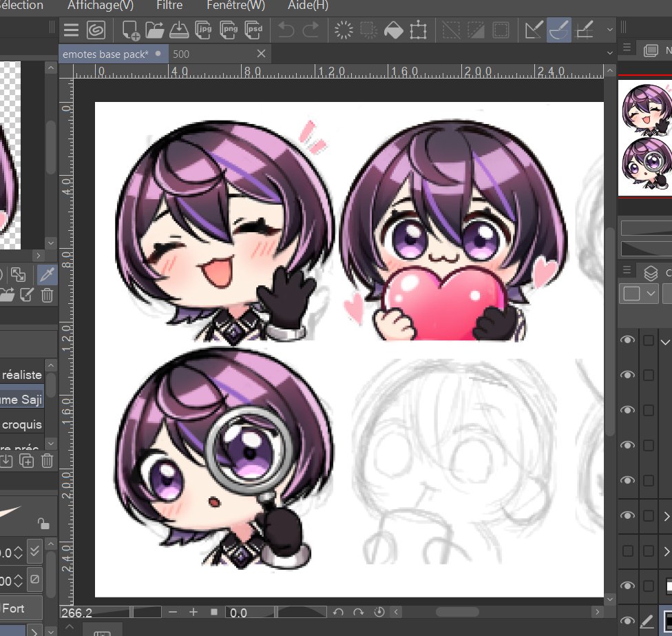Click the Invert selection icon

point(476,30)
